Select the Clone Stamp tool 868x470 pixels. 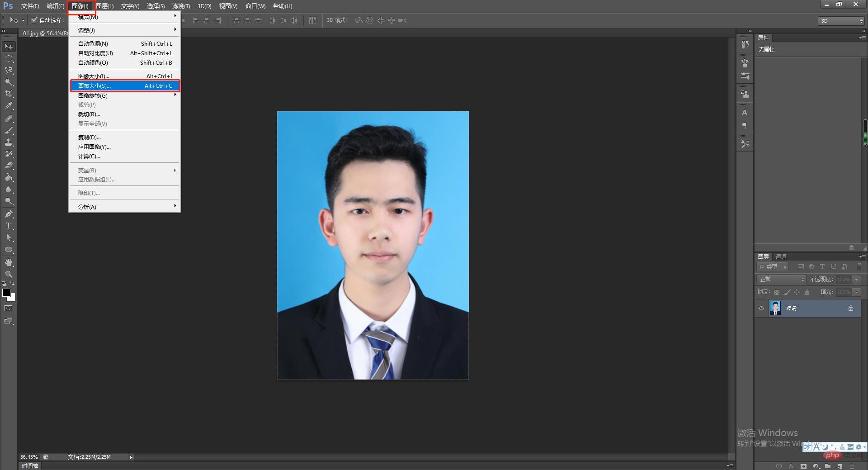click(9, 142)
